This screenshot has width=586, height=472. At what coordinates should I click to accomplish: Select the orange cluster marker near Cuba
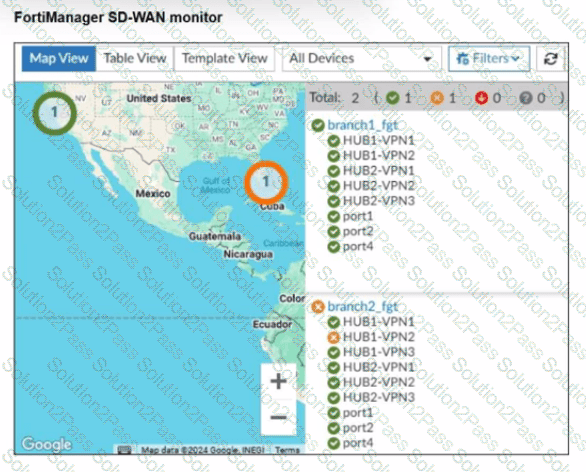[x=266, y=182]
